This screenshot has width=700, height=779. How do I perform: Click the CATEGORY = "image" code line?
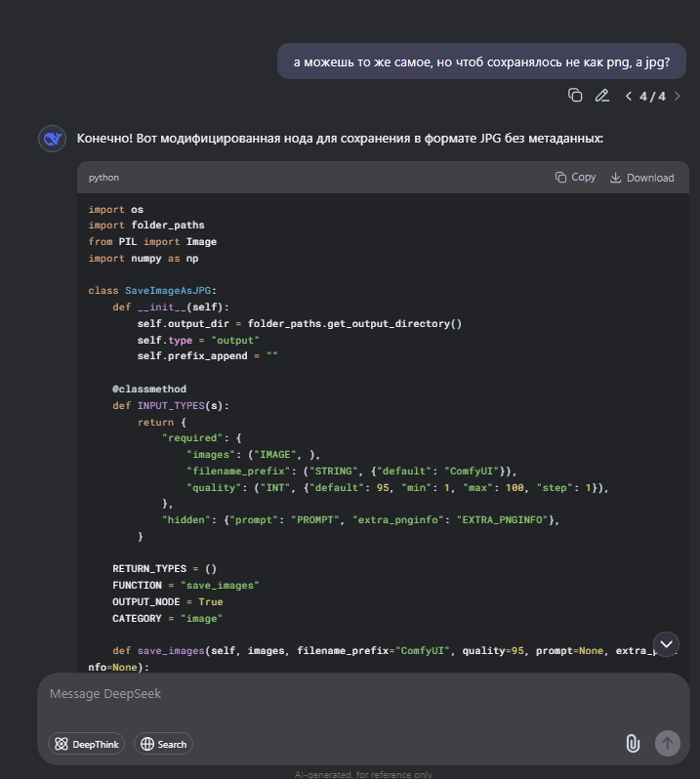tap(167, 619)
